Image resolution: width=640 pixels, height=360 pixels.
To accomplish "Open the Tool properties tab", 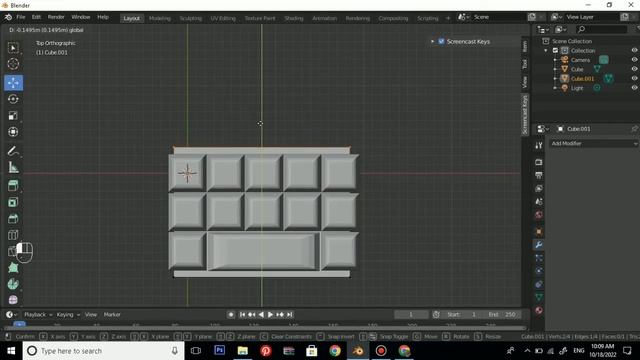I will 539,146.
